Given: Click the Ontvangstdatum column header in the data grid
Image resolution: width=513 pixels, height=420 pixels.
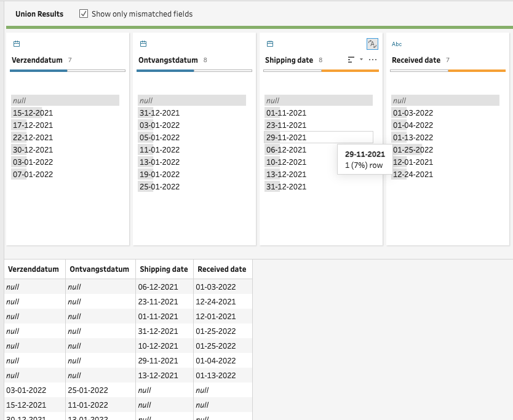Looking at the screenshot, I should (x=100, y=269).
